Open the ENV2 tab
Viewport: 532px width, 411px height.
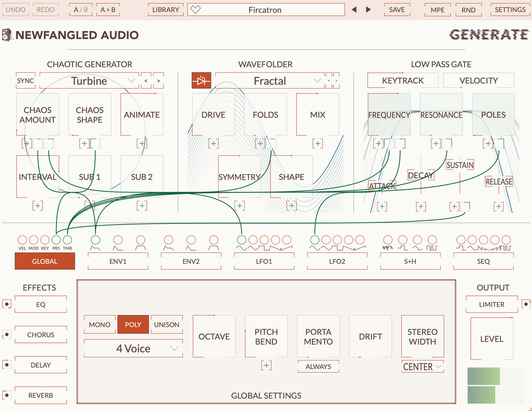pos(191,261)
